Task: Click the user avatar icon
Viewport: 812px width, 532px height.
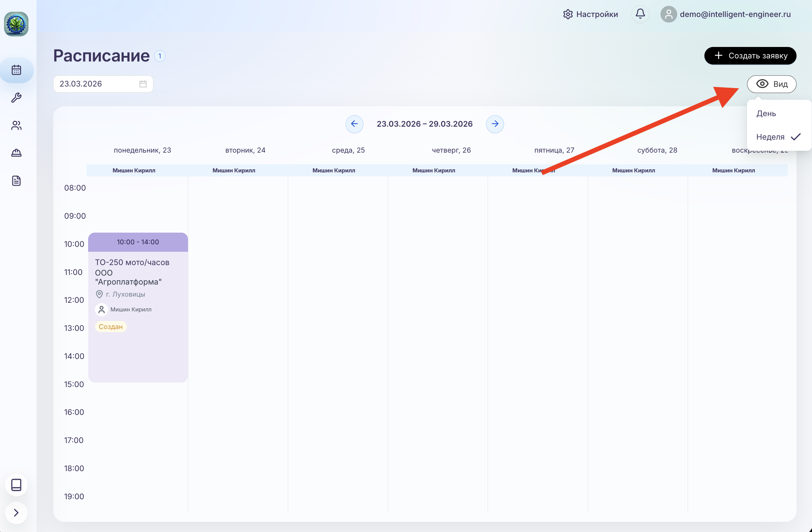Action: pos(668,14)
